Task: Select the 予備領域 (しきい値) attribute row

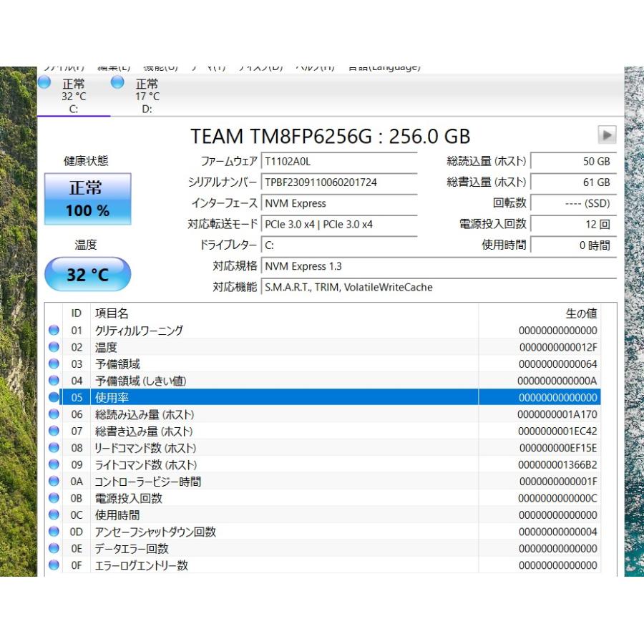Action: coord(323,381)
